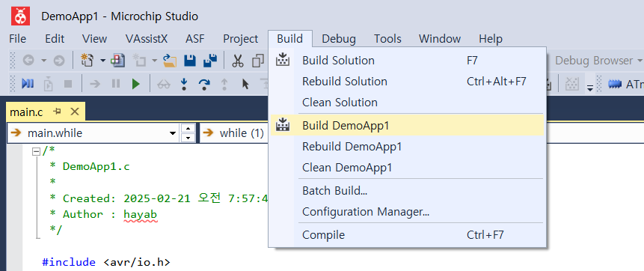Image resolution: width=644 pixels, height=271 pixels.
Task: Open Batch Build... dialog
Action: pos(407,191)
